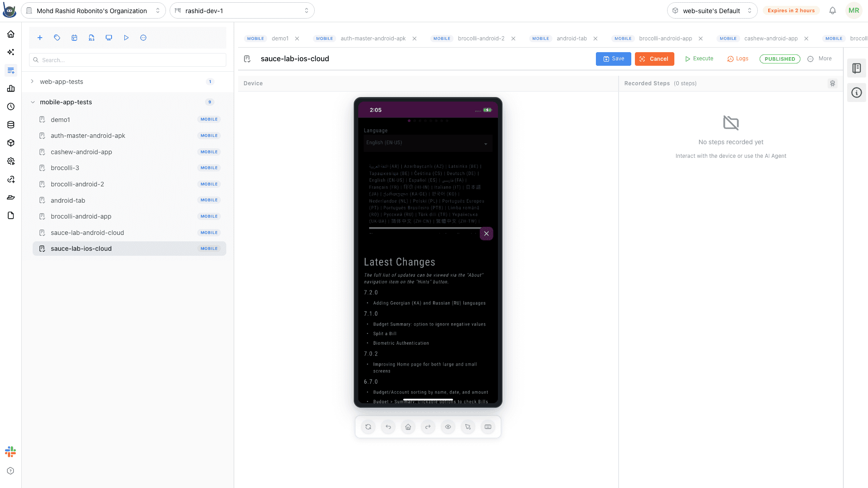Click the Expires in 2 hours badge
Viewport: 868px width, 488px height.
[x=791, y=10]
